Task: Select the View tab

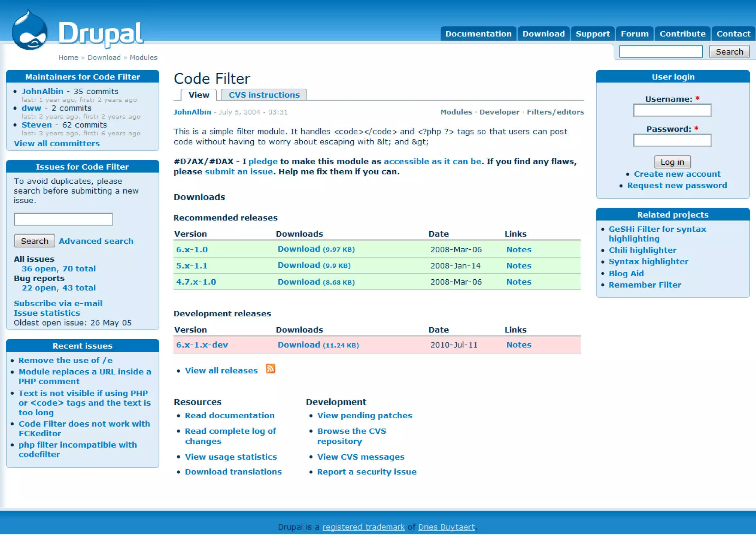Action: pyautogui.click(x=199, y=95)
